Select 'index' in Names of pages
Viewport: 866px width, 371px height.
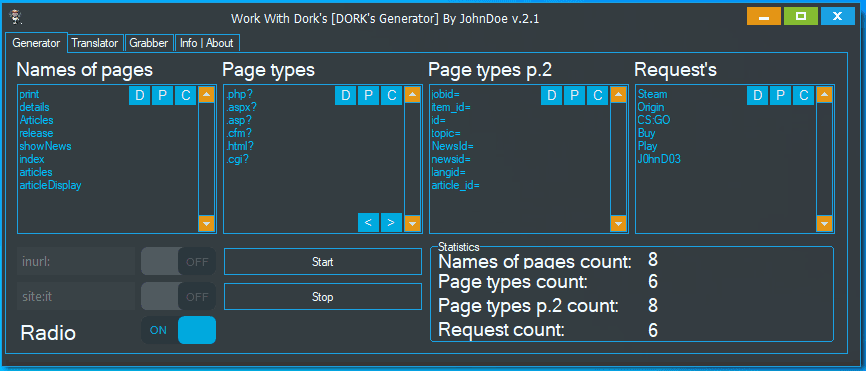pyautogui.click(x=31, y=159)
